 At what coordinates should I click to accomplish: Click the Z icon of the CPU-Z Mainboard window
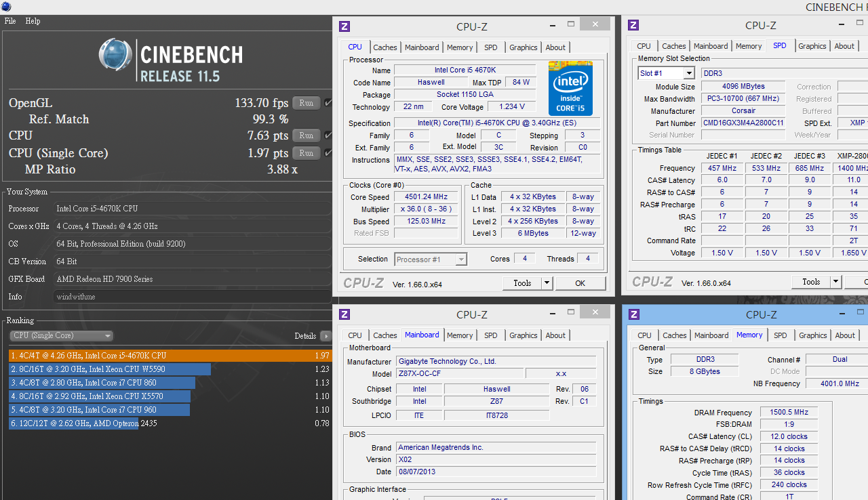[344, 314]
